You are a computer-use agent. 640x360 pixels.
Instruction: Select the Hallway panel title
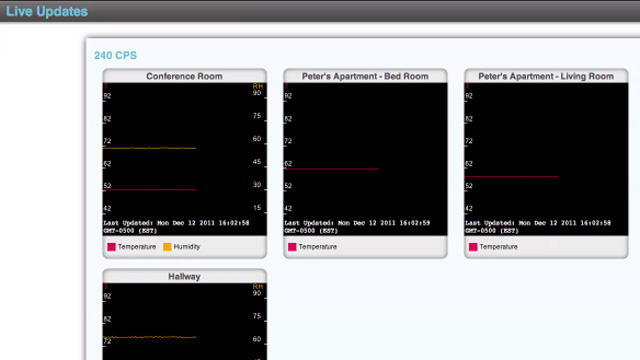184,277
